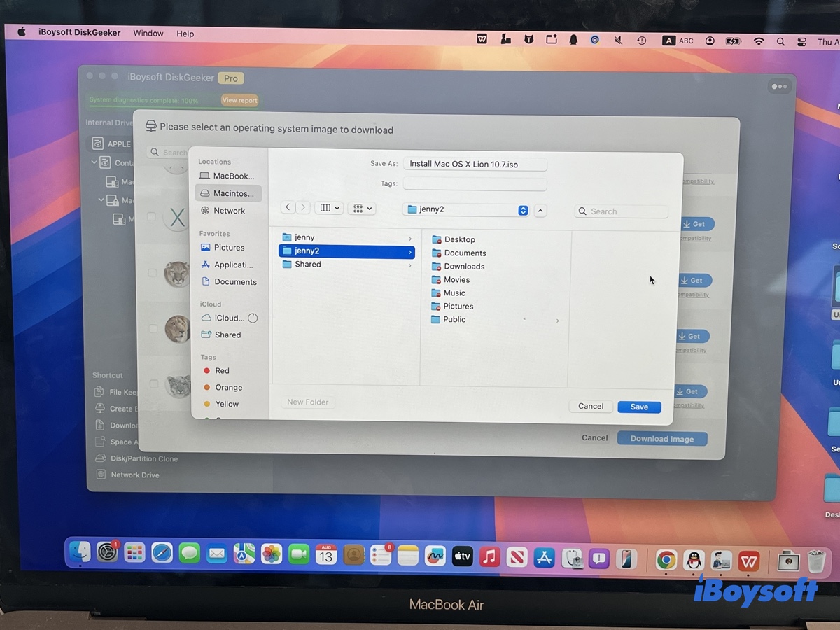
Task: Open Control Center in the menu bar
Action: pyautogui.click(x=802, y=42)
